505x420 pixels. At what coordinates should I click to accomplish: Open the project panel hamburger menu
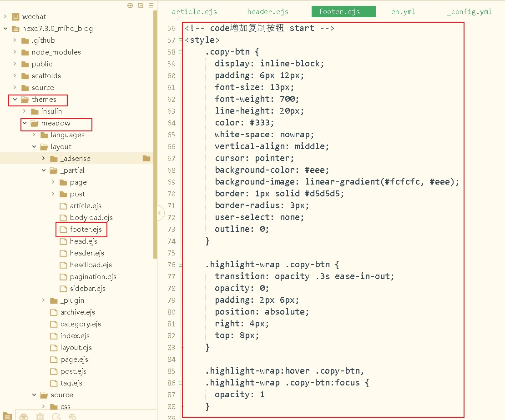[x=151, y=5]
